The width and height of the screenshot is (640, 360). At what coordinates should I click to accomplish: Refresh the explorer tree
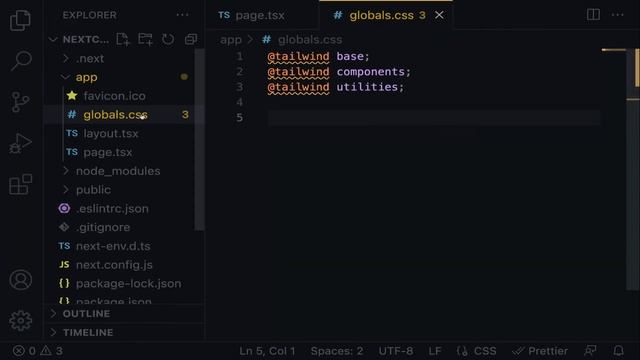(168, 39)
